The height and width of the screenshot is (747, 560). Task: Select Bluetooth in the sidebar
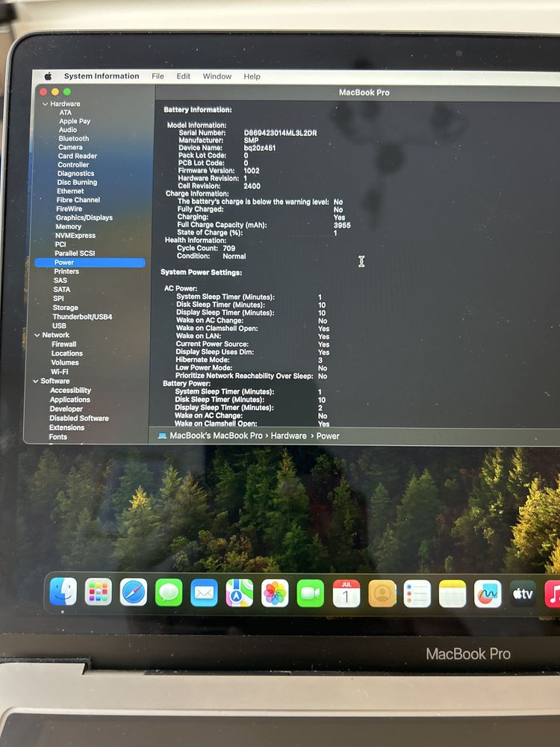(74, 139)
